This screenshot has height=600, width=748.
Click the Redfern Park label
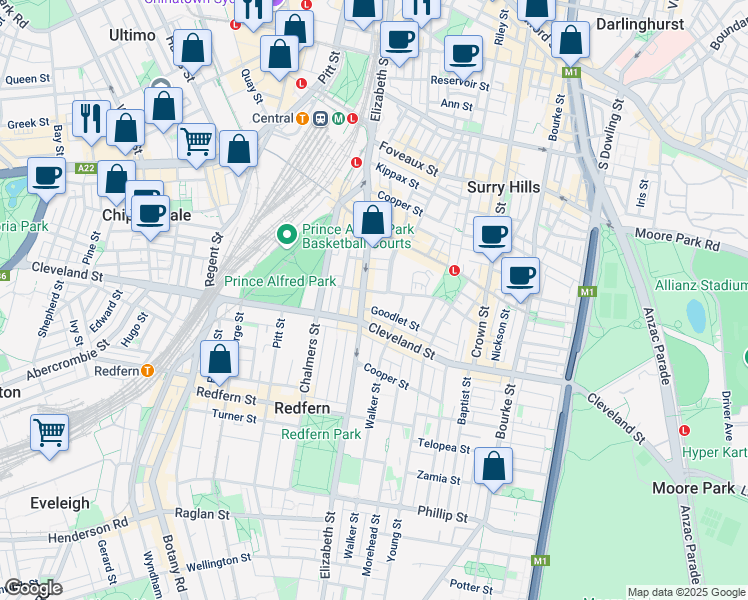coord(321,434)
